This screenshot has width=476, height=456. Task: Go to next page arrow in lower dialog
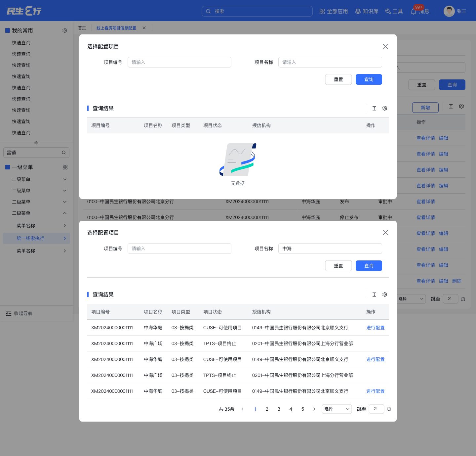314,409
